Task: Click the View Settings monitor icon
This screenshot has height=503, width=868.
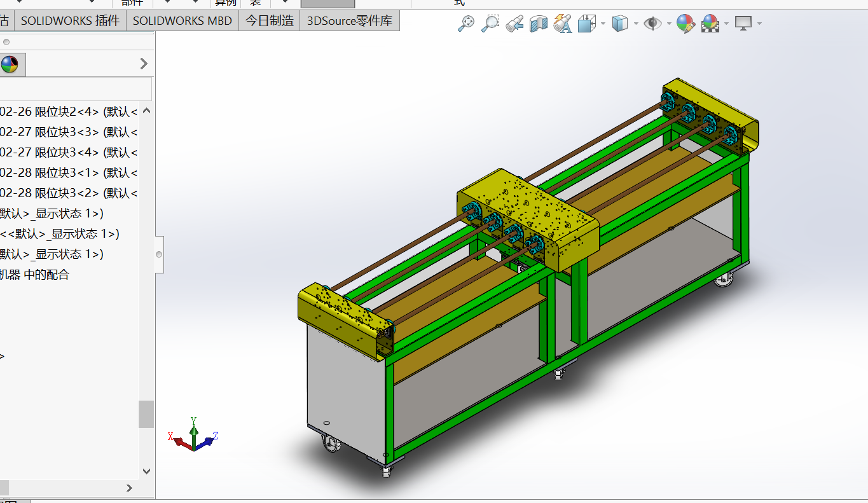Action: [x=743, y=24]
